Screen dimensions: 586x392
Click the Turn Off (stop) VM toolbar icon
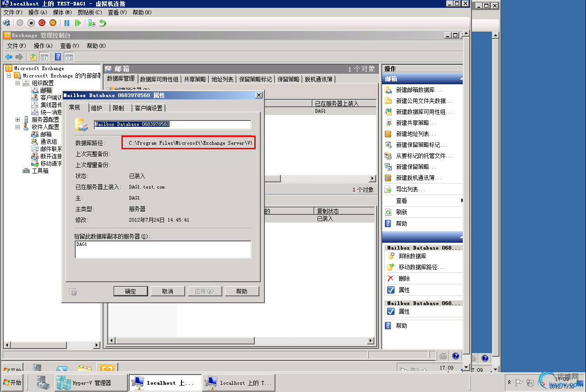(31, 22)
